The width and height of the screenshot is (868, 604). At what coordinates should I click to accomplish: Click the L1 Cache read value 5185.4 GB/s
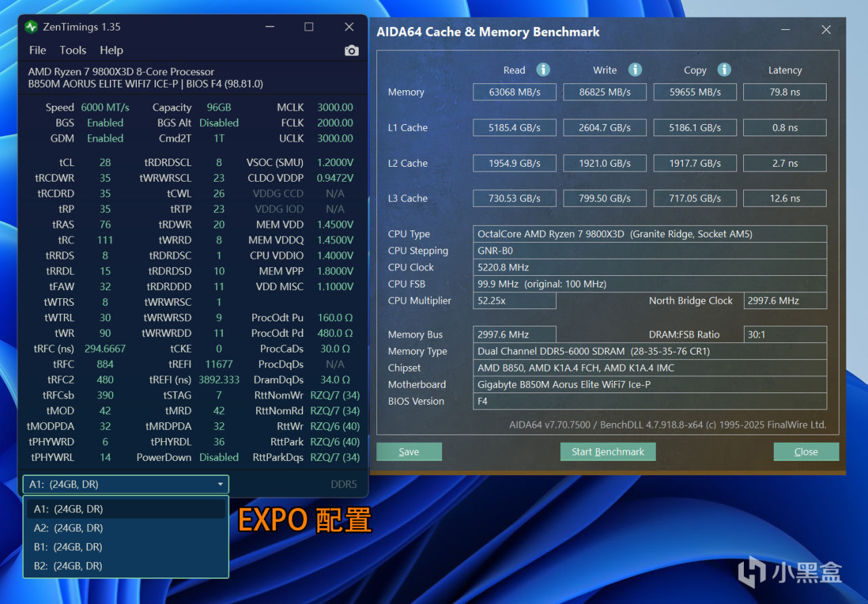click(x=515, y=127)
